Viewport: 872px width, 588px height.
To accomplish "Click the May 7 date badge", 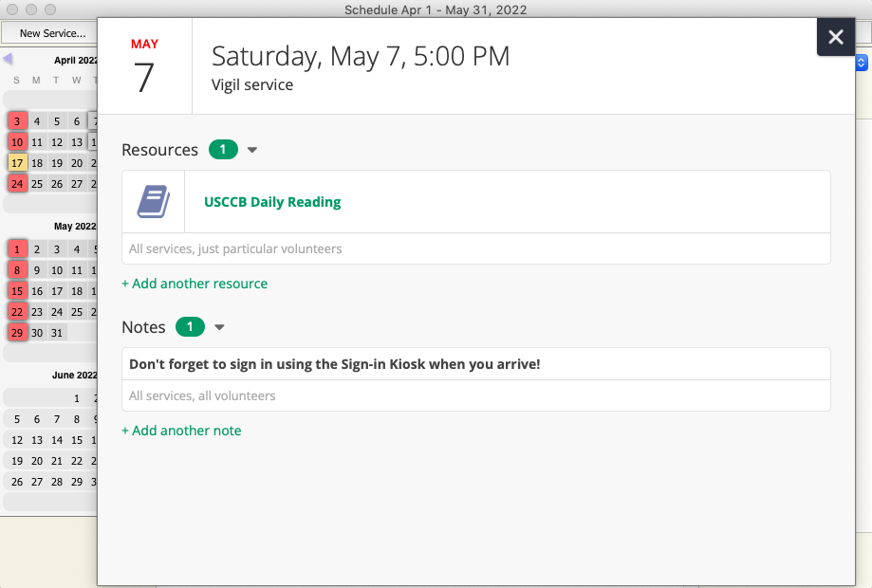I will pyautogui.click(x=144, y=66).
